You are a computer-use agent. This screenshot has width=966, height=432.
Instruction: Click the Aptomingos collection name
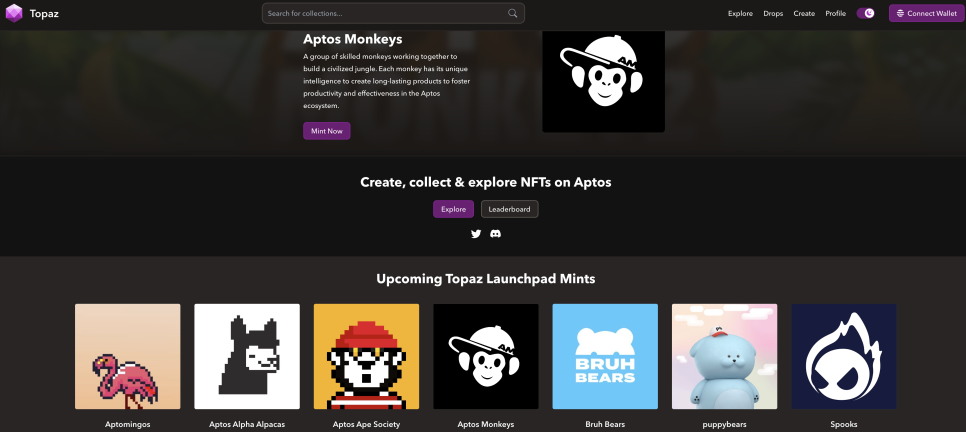pyautogui.click(x=128, y=424)
